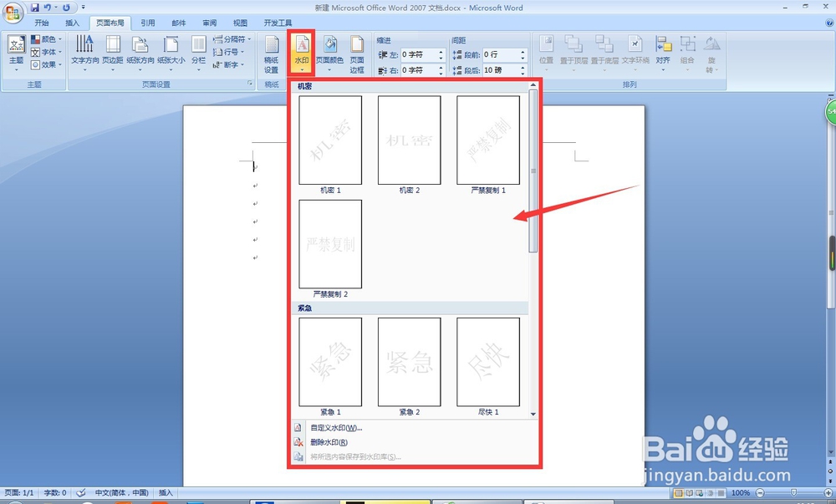Click the 页面 1/1 status indicator

(x=19, y=493)
